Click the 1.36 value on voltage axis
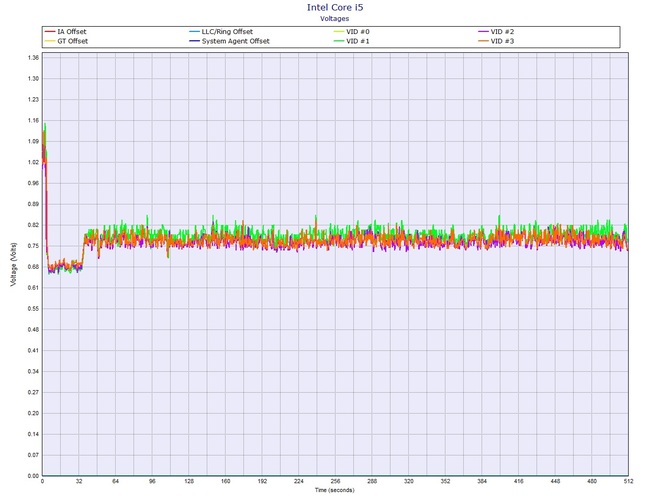 pyautogui.click(x=33, y=57)
